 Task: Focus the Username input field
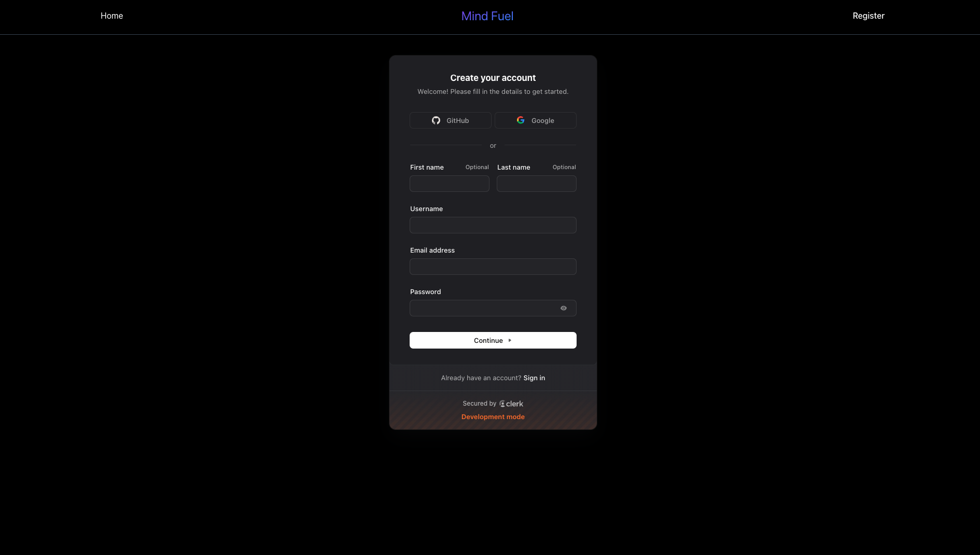click(493, 225)
